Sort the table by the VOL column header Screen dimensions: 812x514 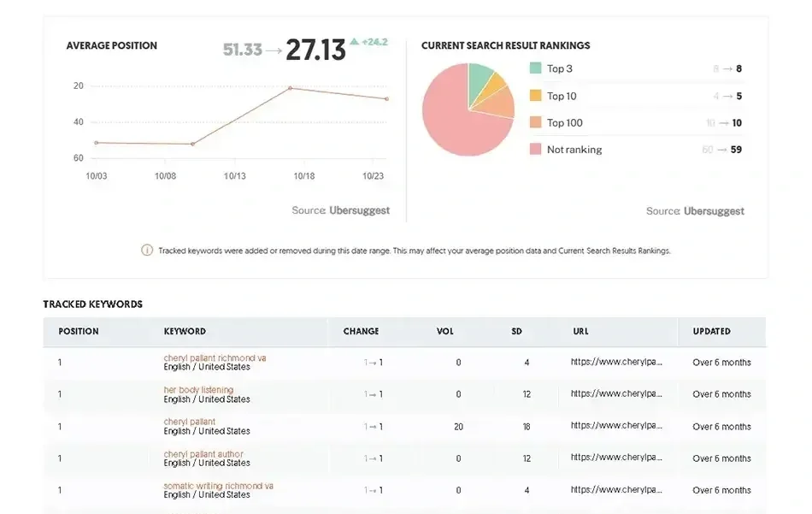tap(444, 331)
